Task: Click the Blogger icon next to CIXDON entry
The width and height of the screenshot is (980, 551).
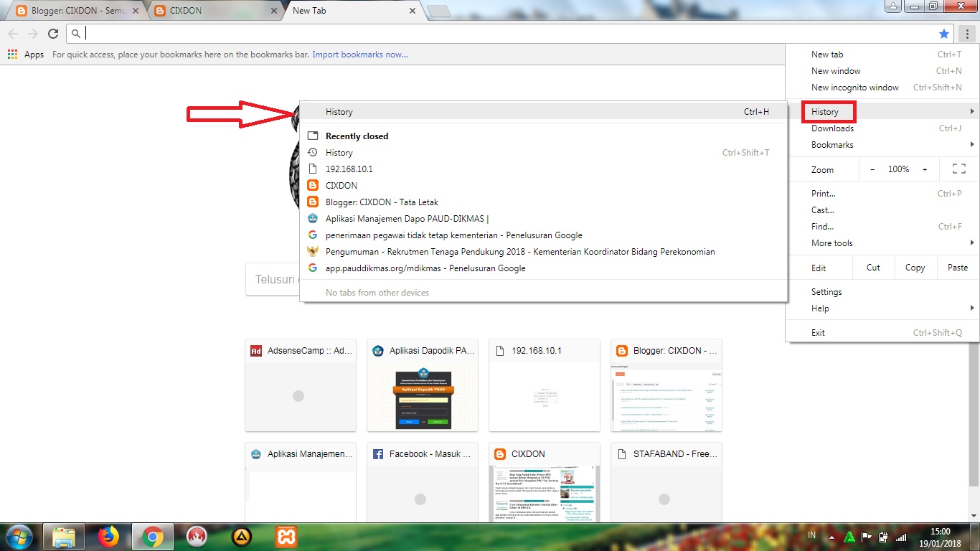Action: (312, 185)
